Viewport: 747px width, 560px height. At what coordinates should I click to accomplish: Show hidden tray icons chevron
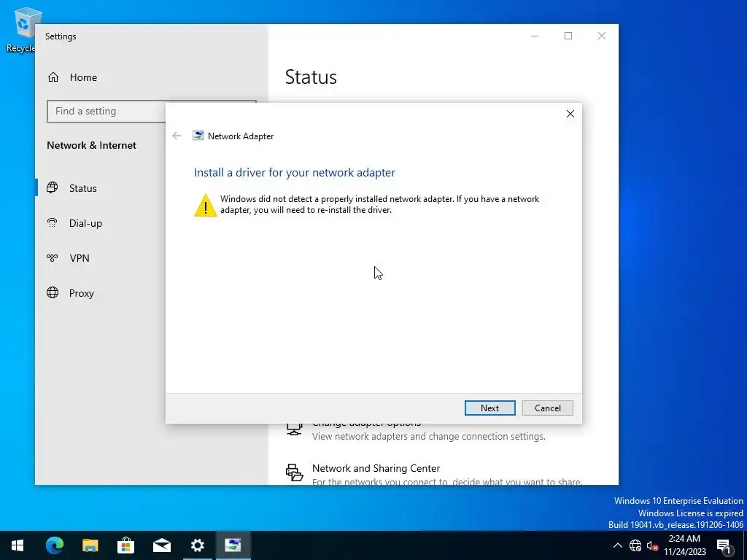pos(617,545)
